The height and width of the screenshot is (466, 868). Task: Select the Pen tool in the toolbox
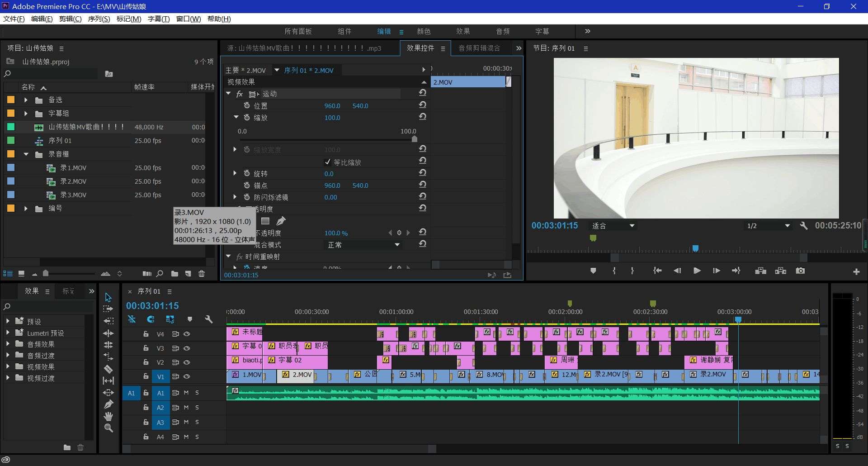(108, 404)
